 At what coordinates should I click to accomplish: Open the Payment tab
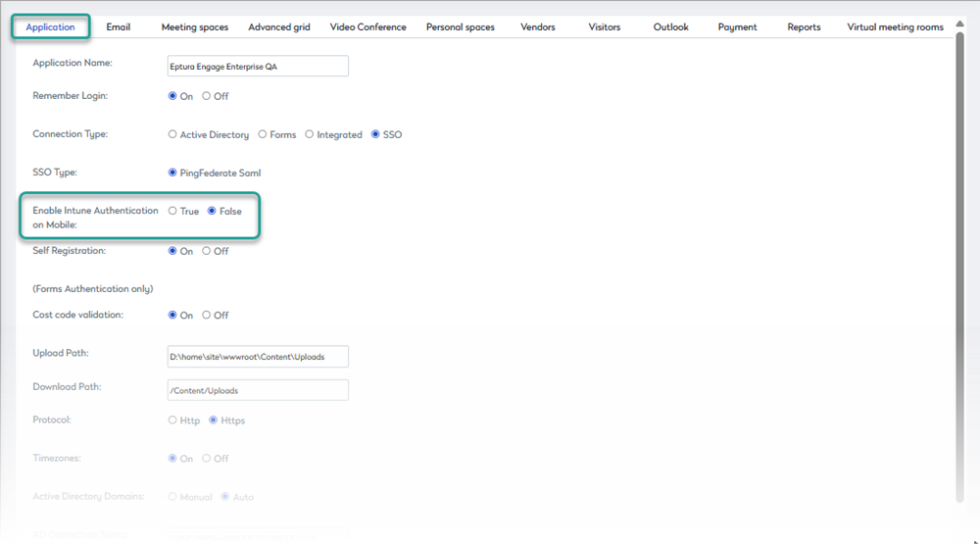tap(737, 27)
